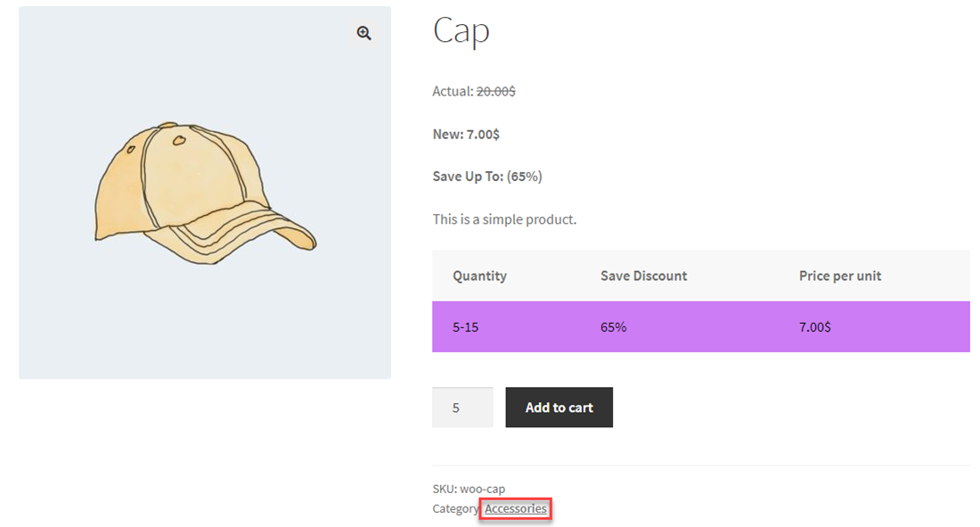980x527 pixels.
Task: Click the Price per unit column header
Action: click(x=839, y=276)
